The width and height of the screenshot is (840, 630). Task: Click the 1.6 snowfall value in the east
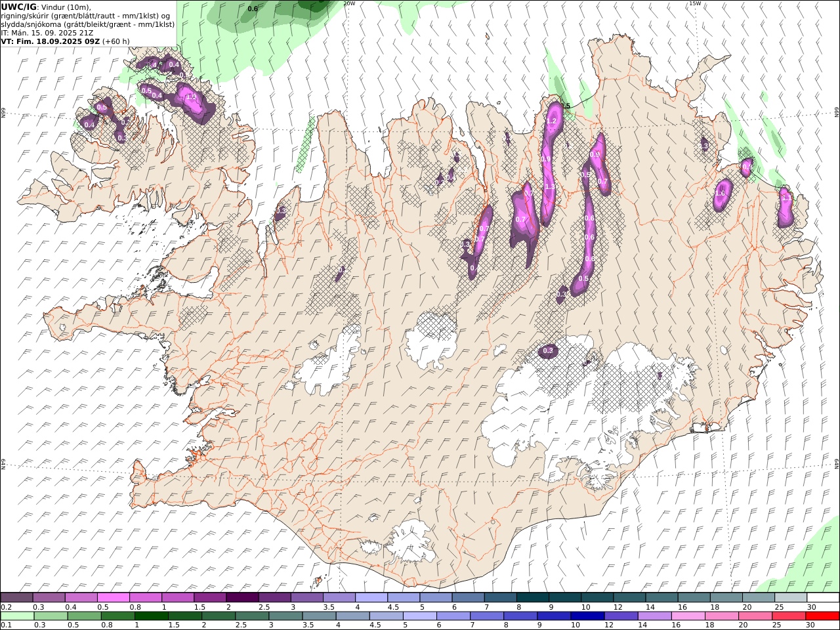pos(721,194)
